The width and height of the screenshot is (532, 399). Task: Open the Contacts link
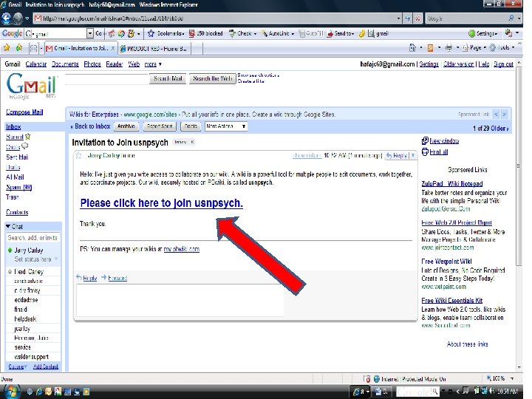click(x=17, y=212)
